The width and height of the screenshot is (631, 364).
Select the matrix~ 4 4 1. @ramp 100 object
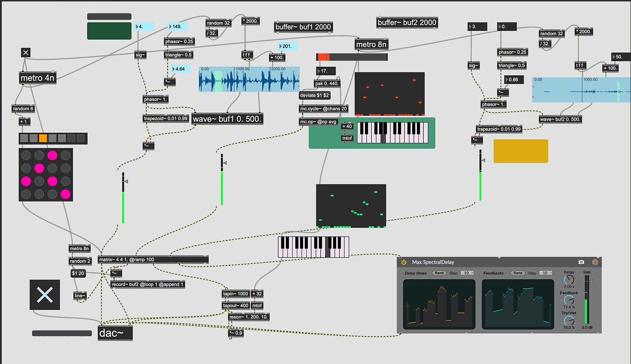pyautogui.click(x=153, y=260)
